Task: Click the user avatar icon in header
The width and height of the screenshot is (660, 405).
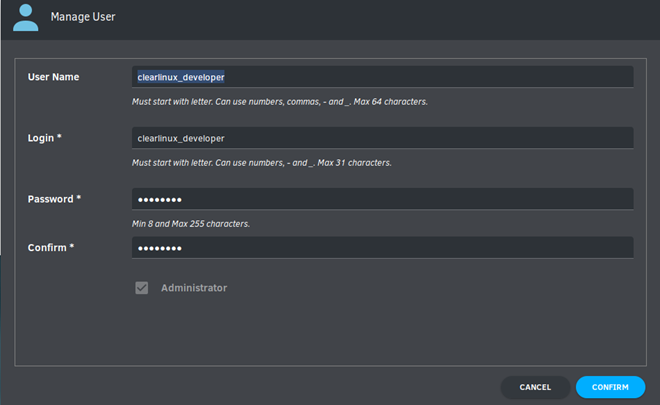Action: click(x=25, y=18)
